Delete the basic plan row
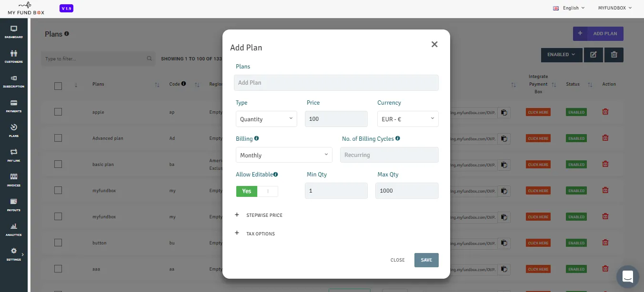The width and height of the screenshot is (644, 292). pos(605,164)
